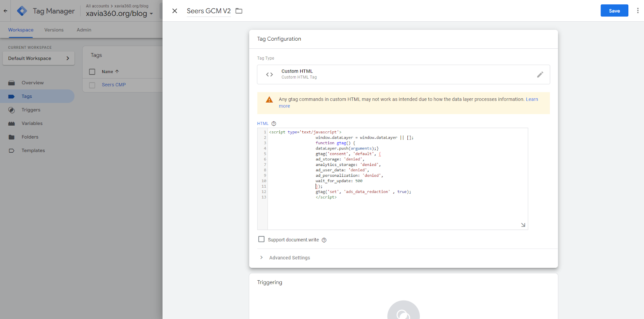
Task: Open Overview in sidebar
Action: (33, 83)
